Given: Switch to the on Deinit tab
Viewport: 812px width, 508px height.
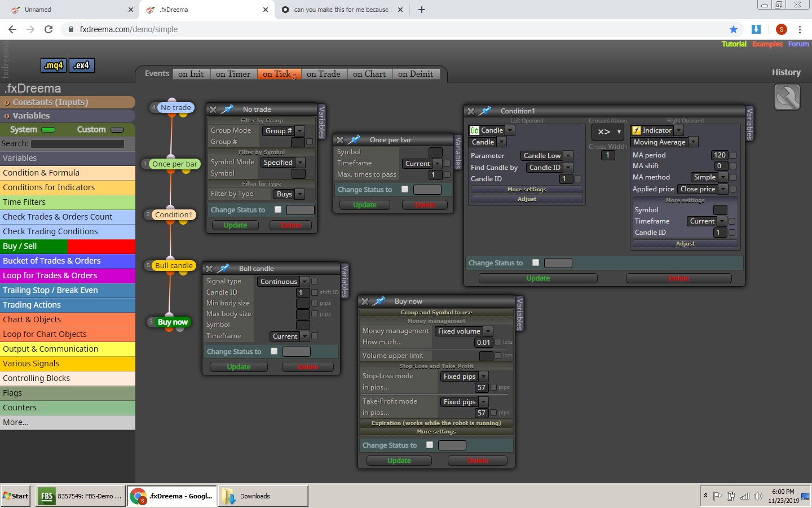Looking at the screenshot, I should [x=416, y=74].
